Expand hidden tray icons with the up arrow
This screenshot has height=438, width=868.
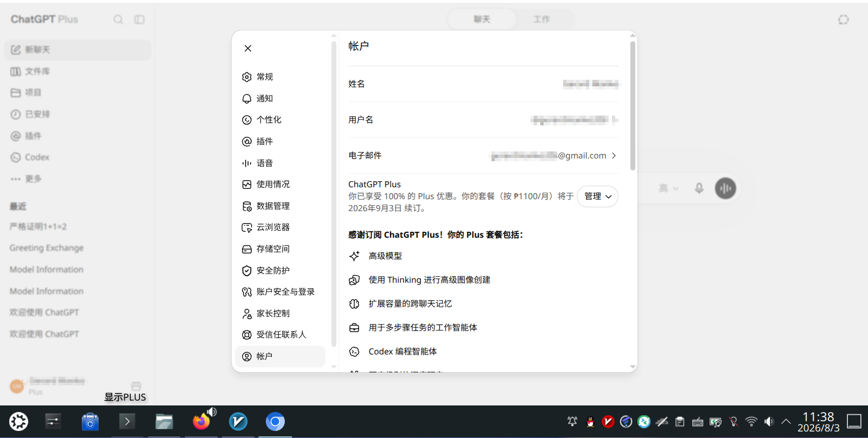click(x=786, y=422)
